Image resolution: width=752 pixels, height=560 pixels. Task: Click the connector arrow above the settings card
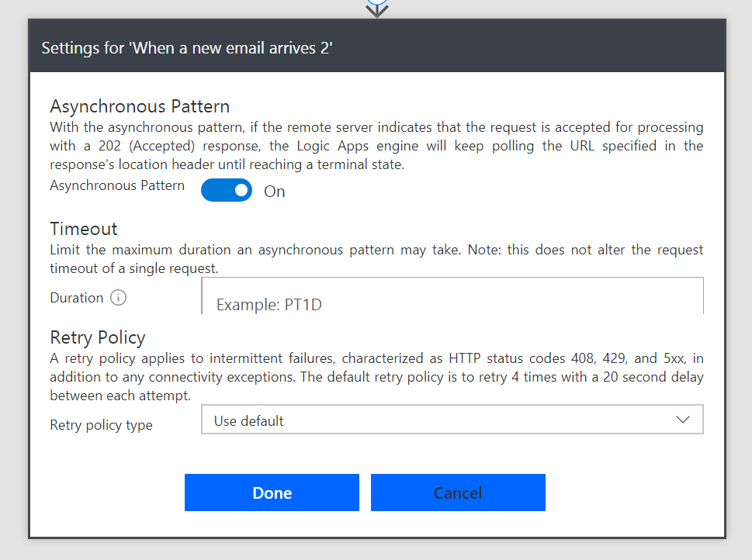coord(377,9)
